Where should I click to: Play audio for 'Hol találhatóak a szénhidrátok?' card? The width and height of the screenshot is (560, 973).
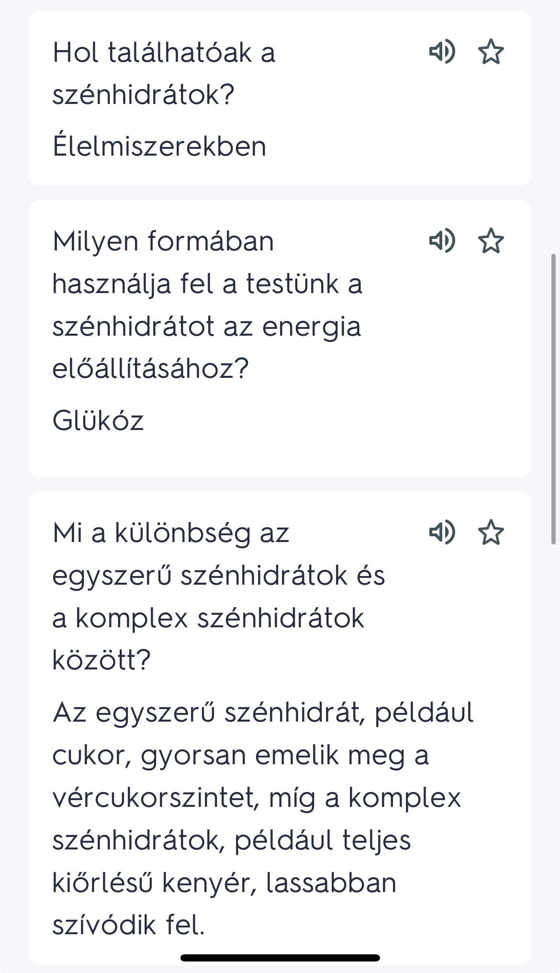click(x=442, y=52)
